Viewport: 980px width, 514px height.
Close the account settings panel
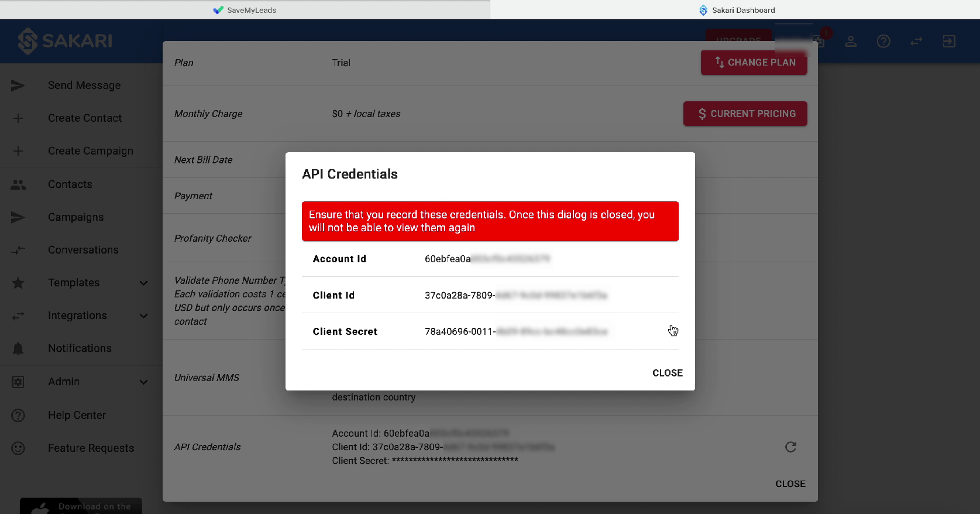coord(790,484)
